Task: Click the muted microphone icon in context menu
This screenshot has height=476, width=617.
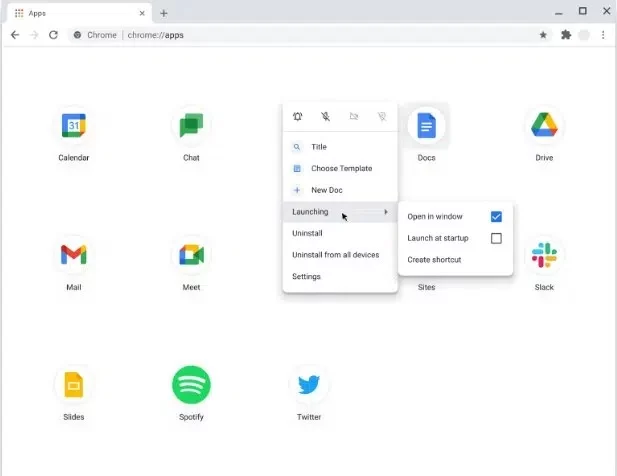Action: point(326,117)
